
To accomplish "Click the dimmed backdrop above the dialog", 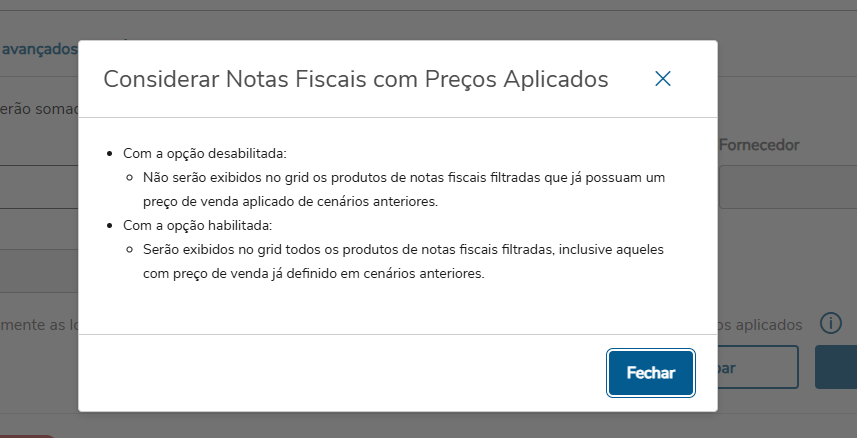I will coord(400,20).
